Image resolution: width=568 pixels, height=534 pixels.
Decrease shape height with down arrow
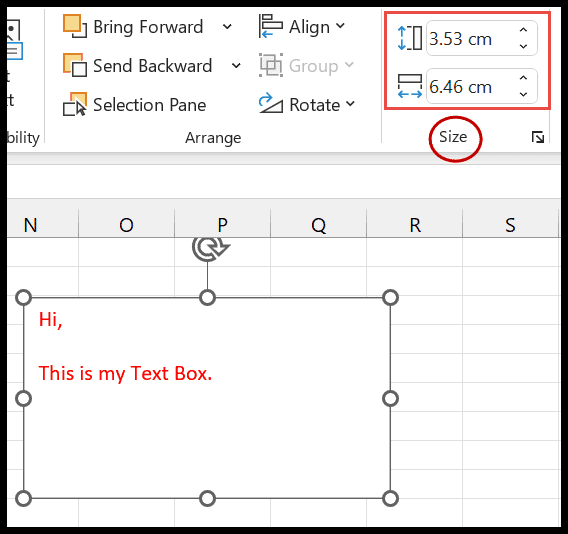click(523, 46)
